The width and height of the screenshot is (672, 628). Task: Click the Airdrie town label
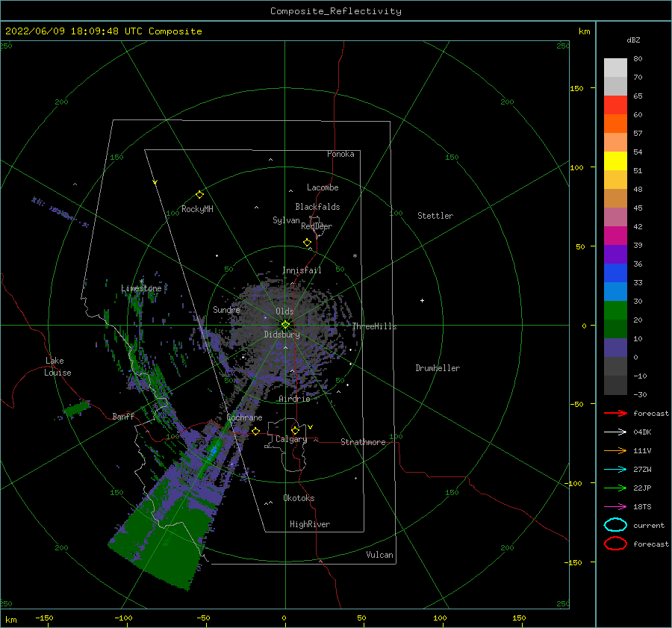(294, 399)
